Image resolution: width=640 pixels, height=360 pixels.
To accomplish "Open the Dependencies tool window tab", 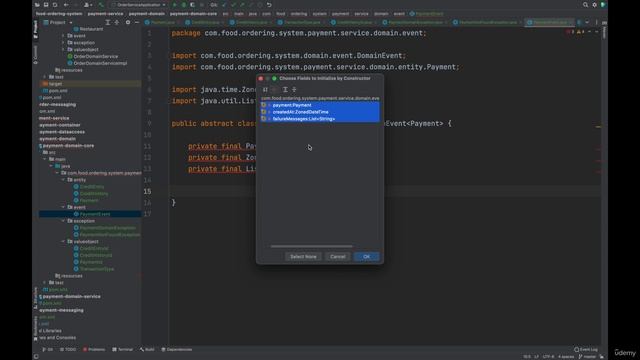I will click(177, 350).
